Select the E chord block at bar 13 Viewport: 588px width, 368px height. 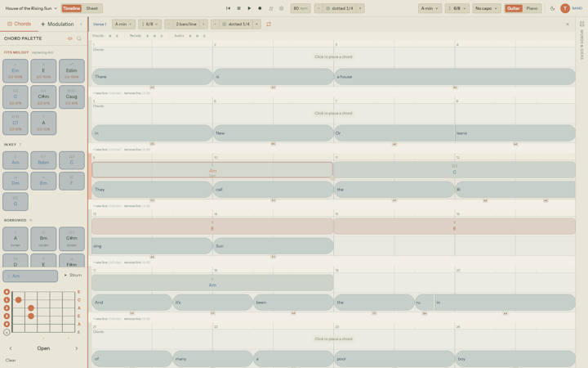tap(212, 227)
